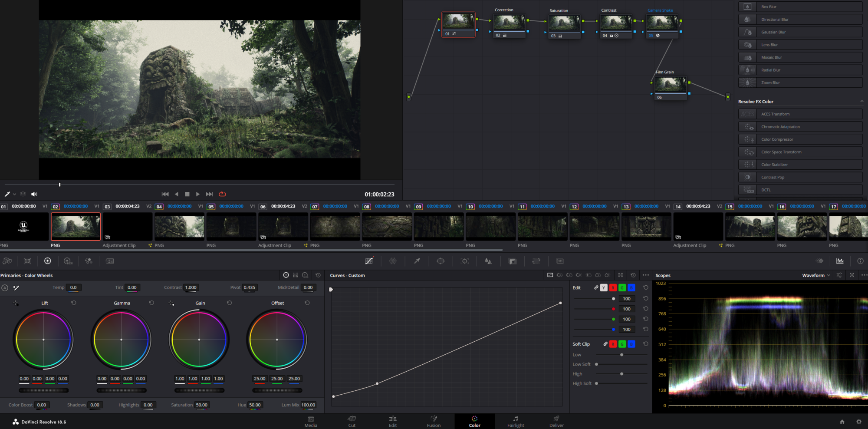This screenshot has width=868, height=429.
Task: Open the RGB Mixer palette
Action: tap(89, 261)
